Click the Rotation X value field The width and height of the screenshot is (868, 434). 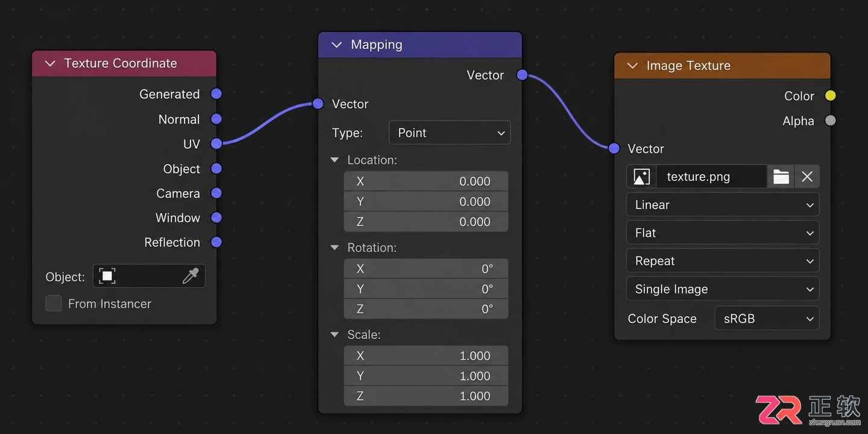426,269
